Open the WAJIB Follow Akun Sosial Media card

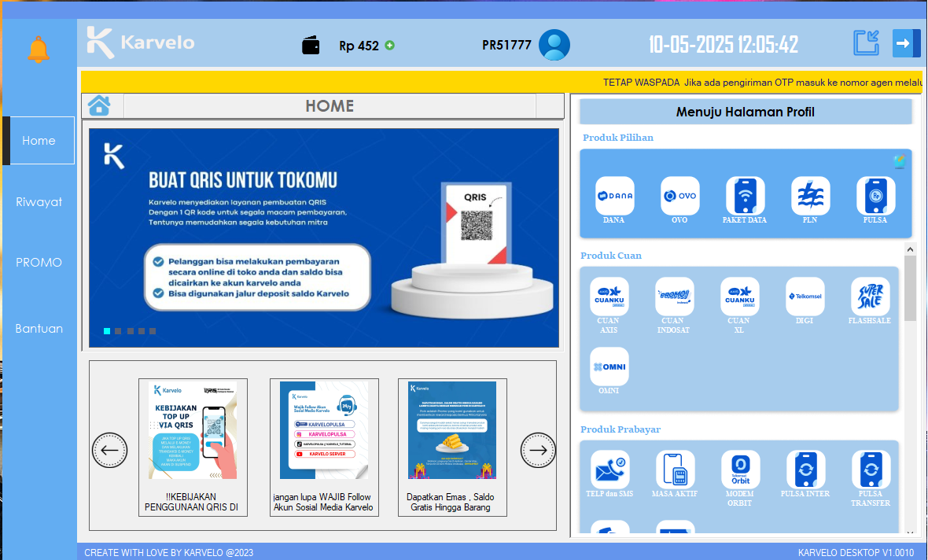tap(324, 448)
